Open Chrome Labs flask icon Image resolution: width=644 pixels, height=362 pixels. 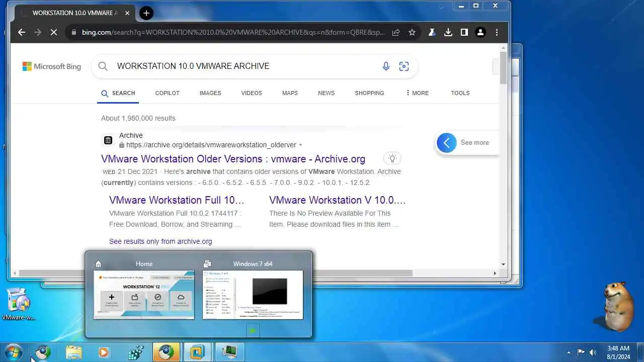point(431,32)
